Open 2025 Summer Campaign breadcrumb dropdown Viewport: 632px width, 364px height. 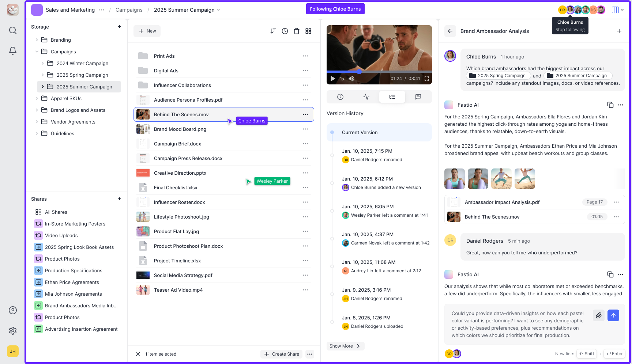pos(218,10)
